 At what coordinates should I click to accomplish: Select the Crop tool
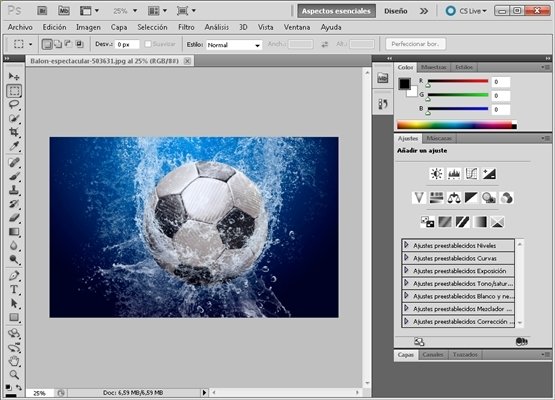(x=14, y=132)
